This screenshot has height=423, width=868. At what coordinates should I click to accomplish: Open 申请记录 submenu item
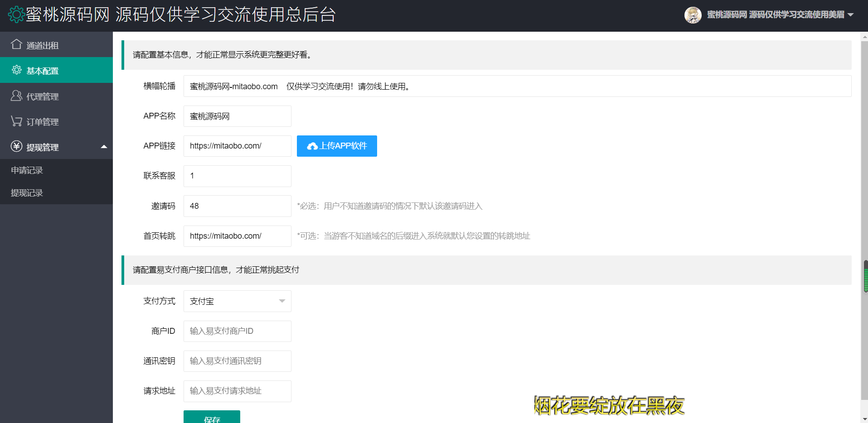coord(27,170)
